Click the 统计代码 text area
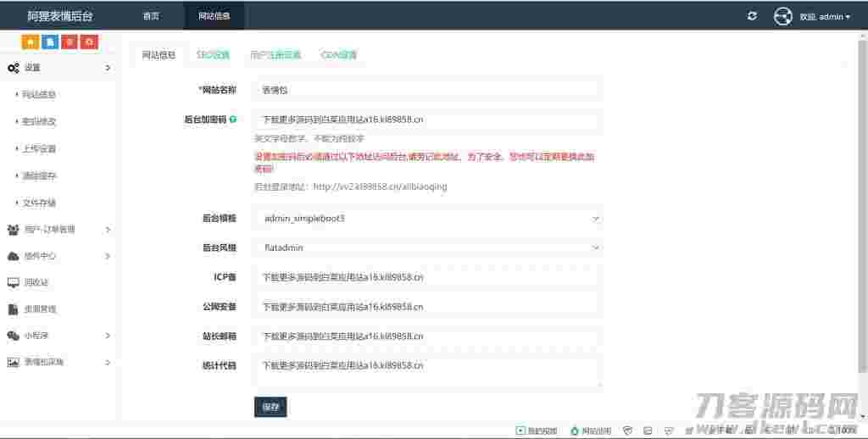The width and height of the screenshot is (868, 439). tap(427, 370)
